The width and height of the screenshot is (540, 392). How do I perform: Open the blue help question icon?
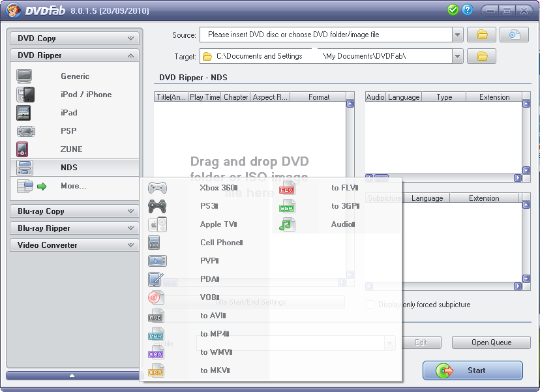467,10
